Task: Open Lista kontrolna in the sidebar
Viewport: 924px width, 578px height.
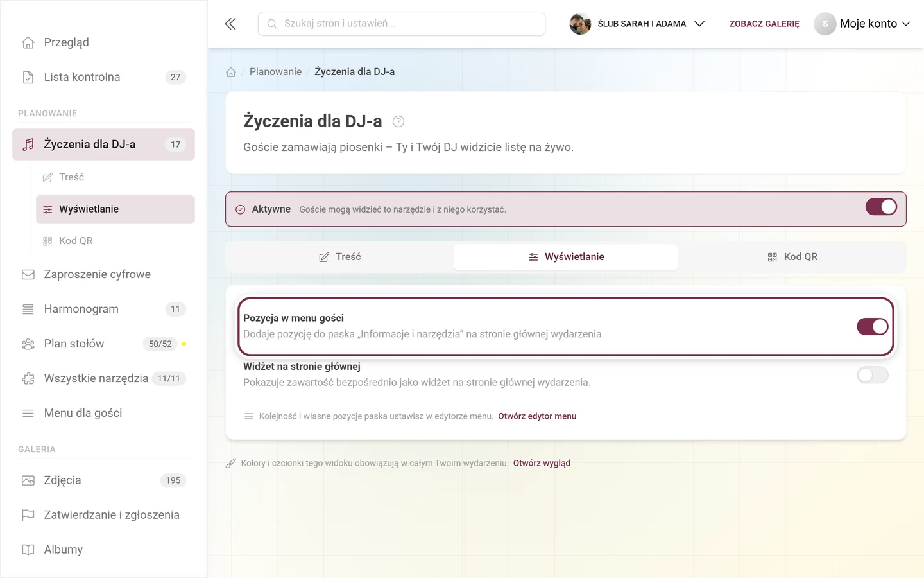Action: click(103, 77)
